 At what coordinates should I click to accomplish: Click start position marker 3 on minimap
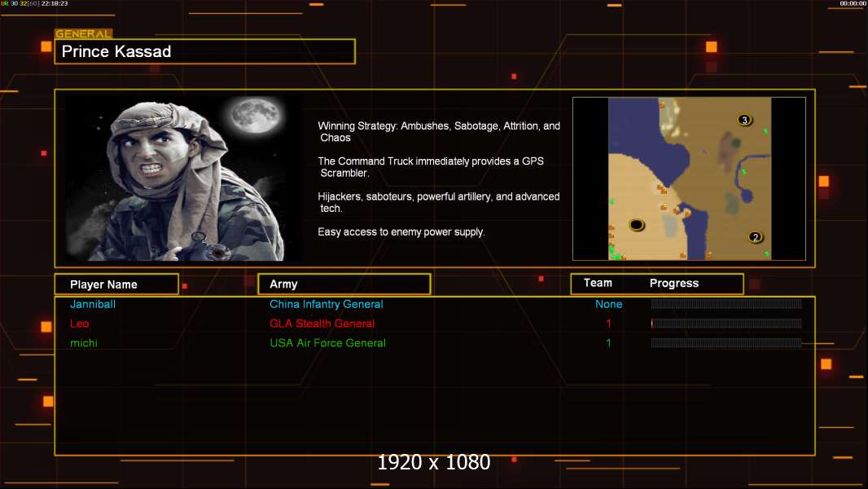(744, 120)
